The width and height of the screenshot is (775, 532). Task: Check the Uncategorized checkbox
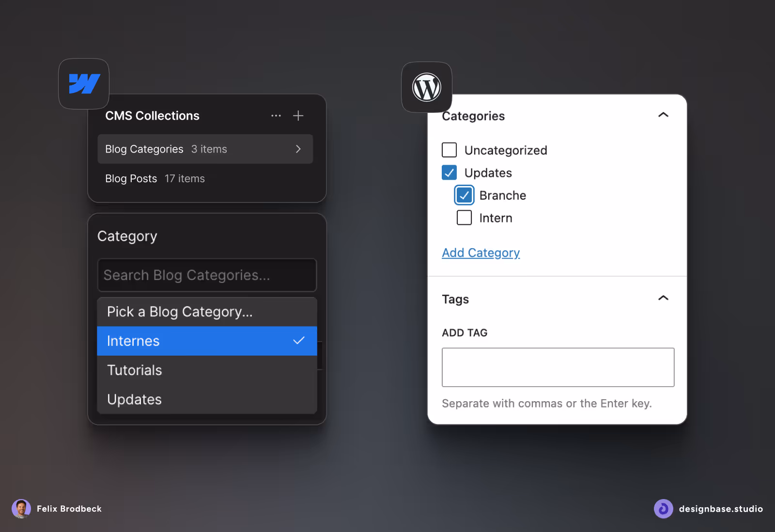tap(449, 150)
